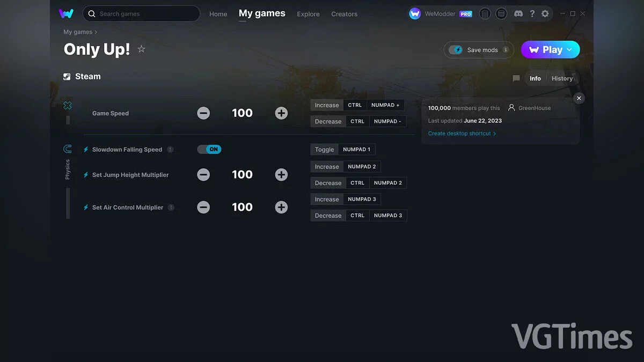Click the Steam platform label
The height and width of the screenshot is (362, 644).
tap(88, 77)
